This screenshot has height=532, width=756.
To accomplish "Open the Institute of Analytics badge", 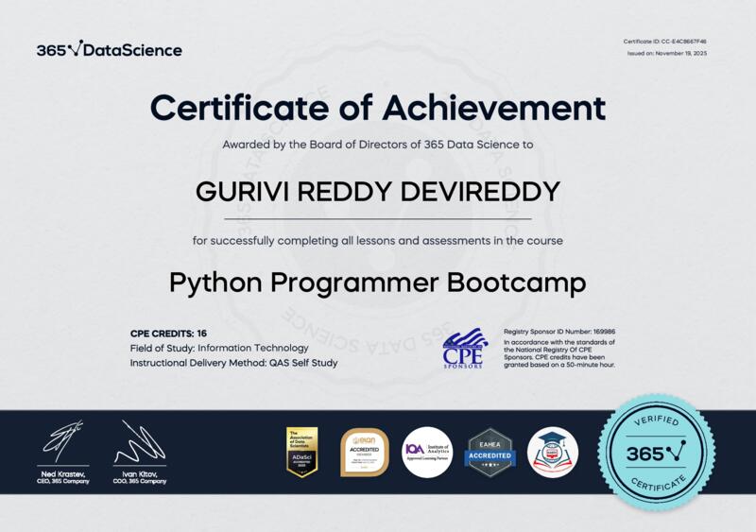I will pos(427,453).
